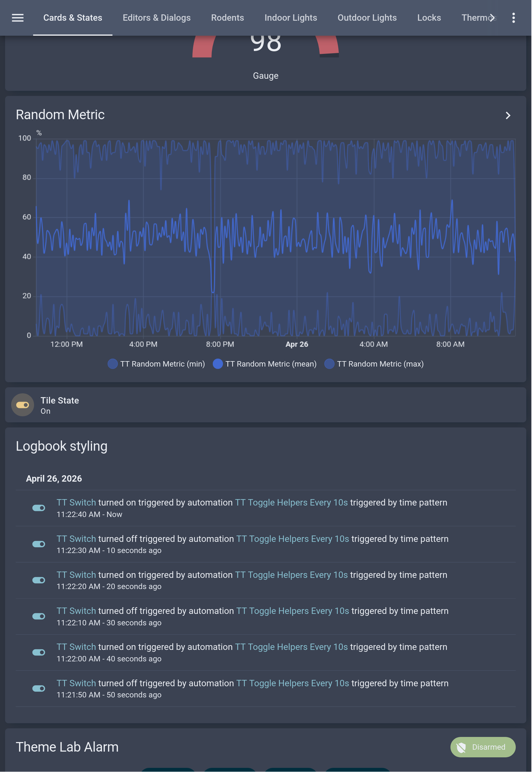Switch to the Cards & States tab

coord(73,18)
